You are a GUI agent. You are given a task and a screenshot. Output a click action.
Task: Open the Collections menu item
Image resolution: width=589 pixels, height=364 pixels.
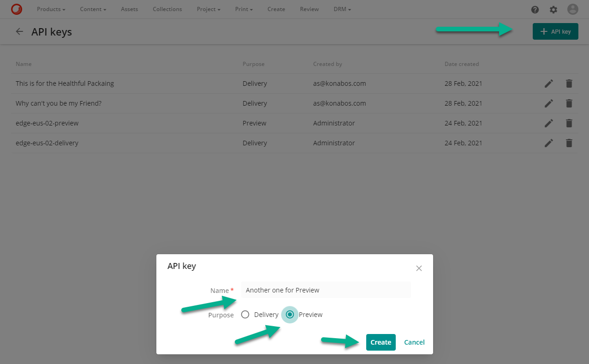point(167,9)
